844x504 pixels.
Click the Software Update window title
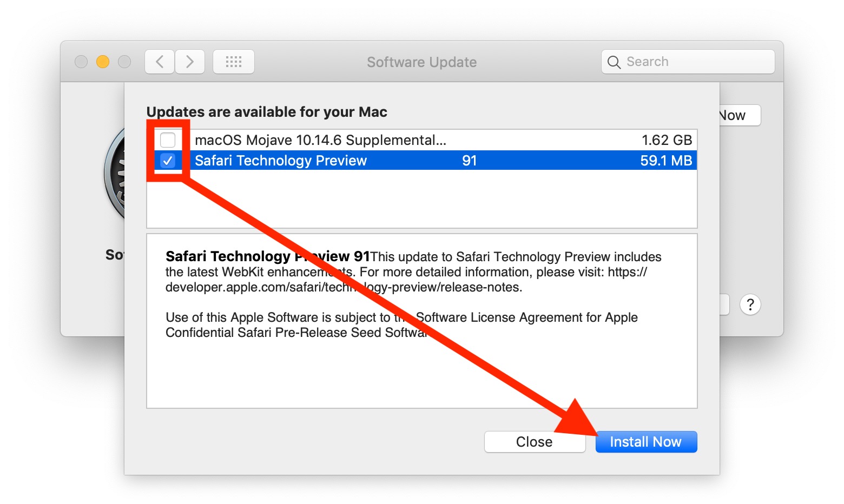(421, 62)
